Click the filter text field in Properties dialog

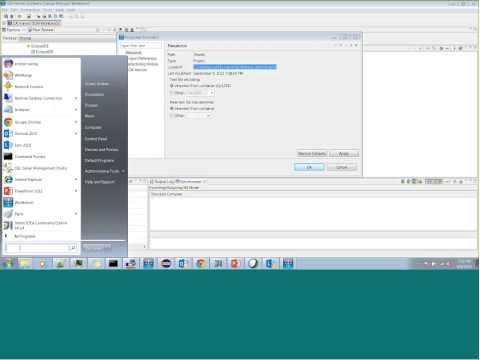141,46
